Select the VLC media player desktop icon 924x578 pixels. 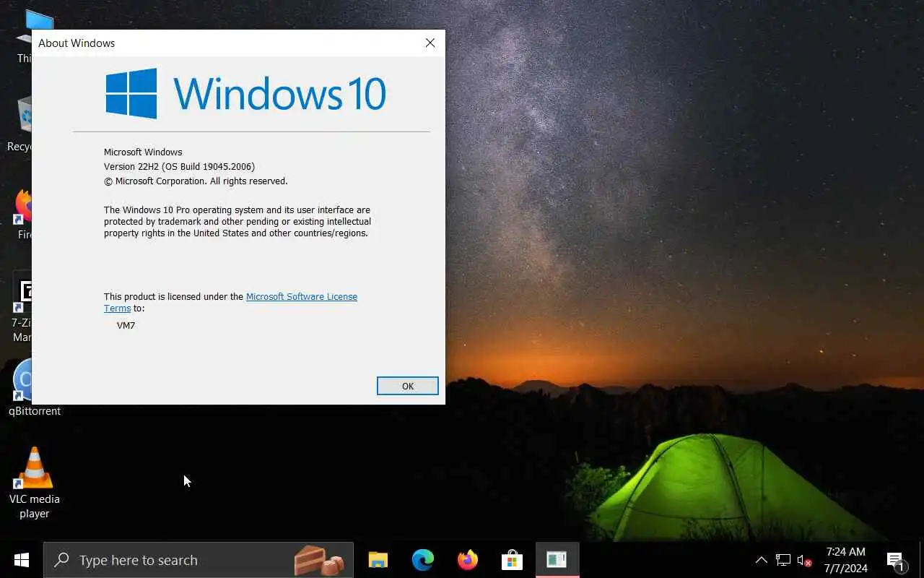tap(34, 482)
